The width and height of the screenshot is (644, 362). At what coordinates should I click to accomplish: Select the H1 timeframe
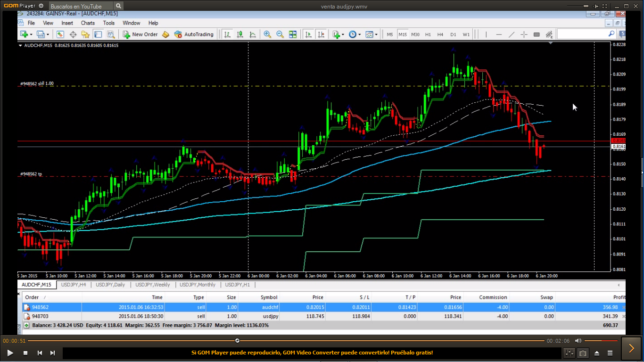[428, 34]
